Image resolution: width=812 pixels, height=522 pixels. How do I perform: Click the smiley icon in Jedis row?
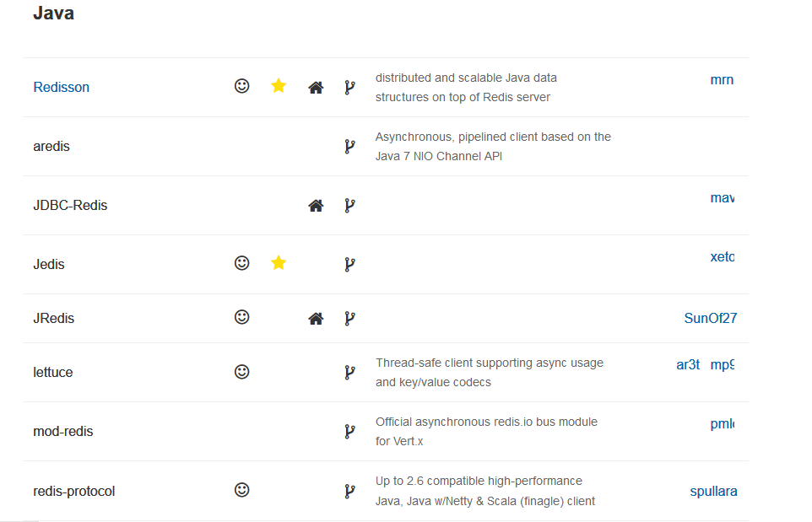[242, 263]
